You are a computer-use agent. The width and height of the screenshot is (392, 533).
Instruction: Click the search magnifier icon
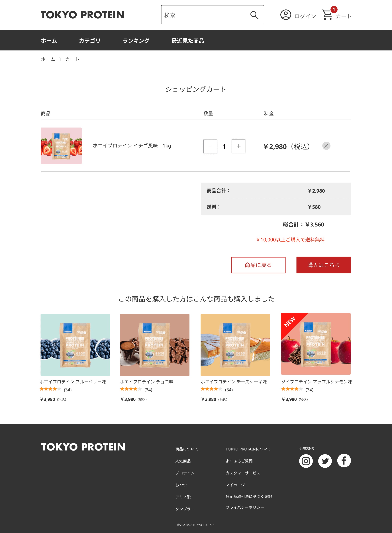click(254, 15)
